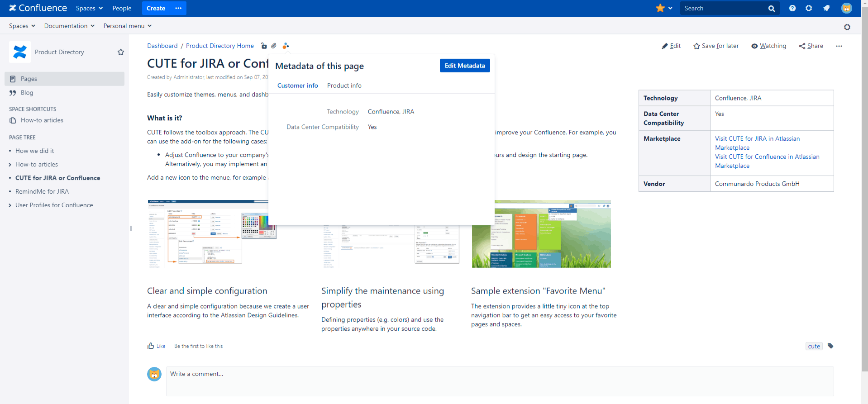Image resolution: width=868 pixels, height=404 pixels.
Task: Click the Dashboard breadcrumb link
Action: pyautogui.click(x=162, y=46)
